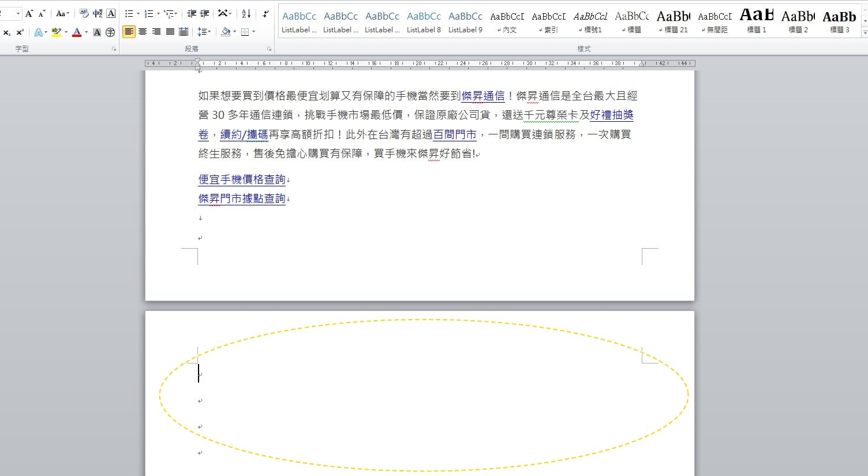Click the Shrink Font button
This screenshot has width=868, height=476.
[42, 14]
